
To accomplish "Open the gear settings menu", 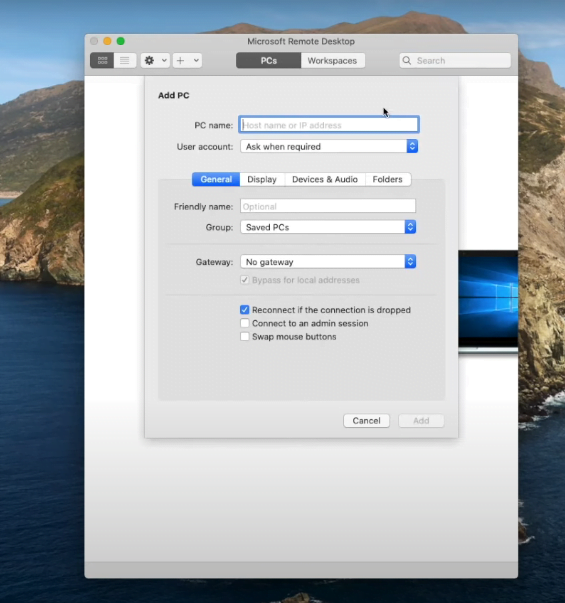I will click(x=150, y=60).
